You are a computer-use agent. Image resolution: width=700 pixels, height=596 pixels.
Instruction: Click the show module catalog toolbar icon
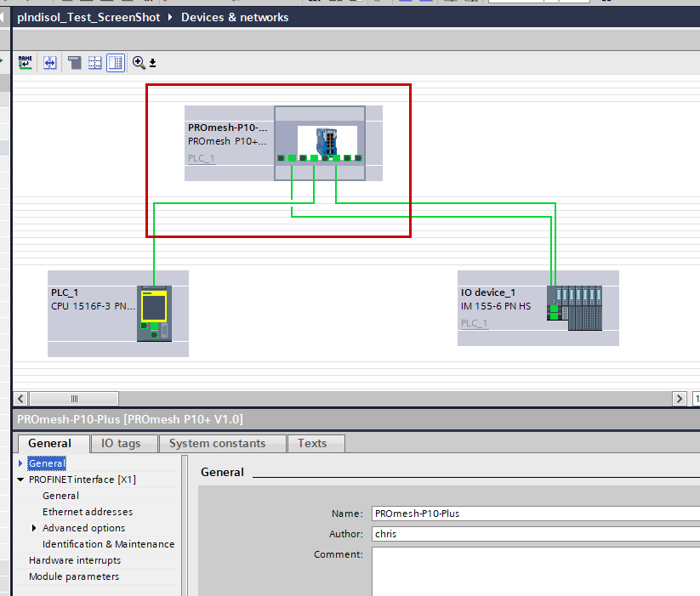(74, 62)
